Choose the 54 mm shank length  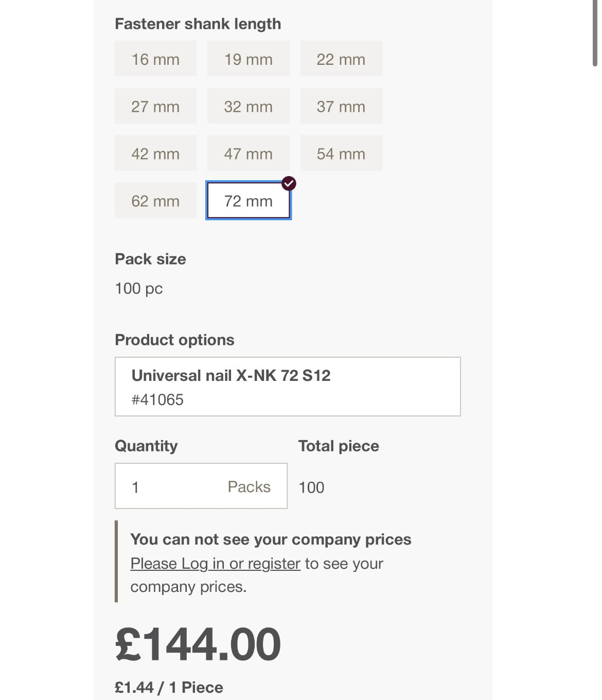coord(341,154)
